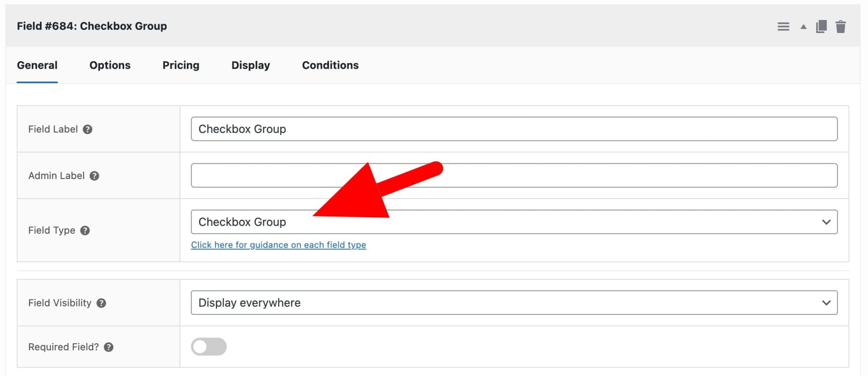This screenshot has width=868, height=376.
Task: Collapse the field with the triangle arrow
Action: tap(803, 27)
